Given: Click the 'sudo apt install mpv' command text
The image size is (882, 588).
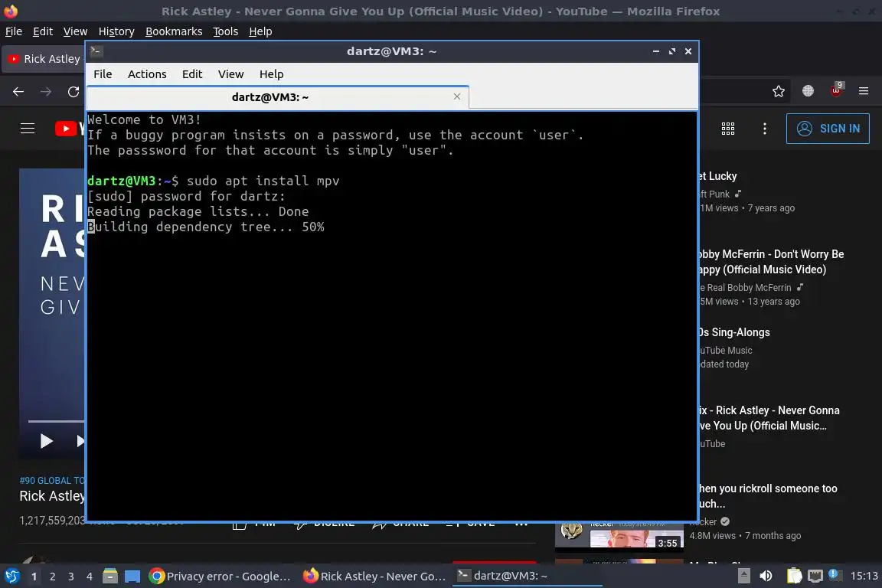Looking at the screenshot, I should click(x=263, y=181).
